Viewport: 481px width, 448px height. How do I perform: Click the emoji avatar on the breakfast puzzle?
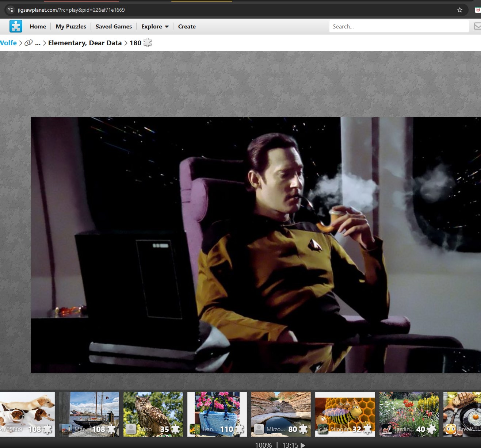451,429
